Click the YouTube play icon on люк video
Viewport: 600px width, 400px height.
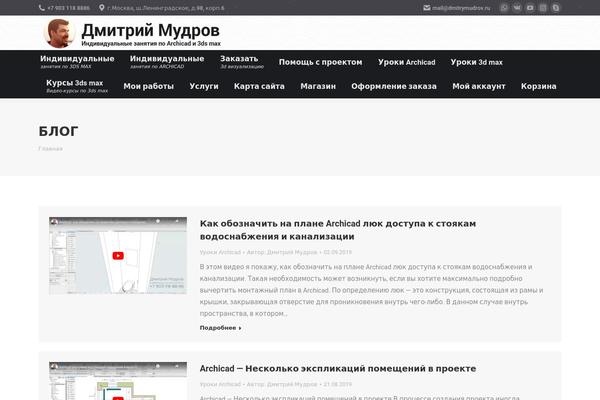[x=118, y=256]
